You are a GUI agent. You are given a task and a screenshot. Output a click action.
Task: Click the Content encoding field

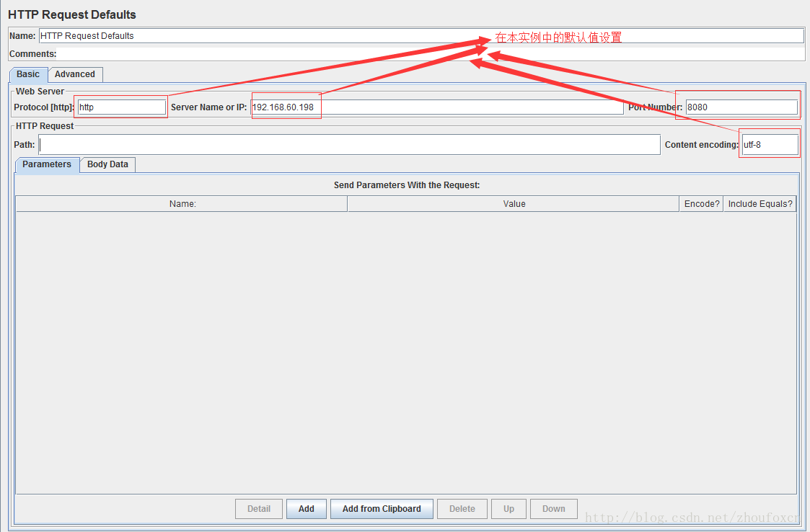(x=770, y=145)
